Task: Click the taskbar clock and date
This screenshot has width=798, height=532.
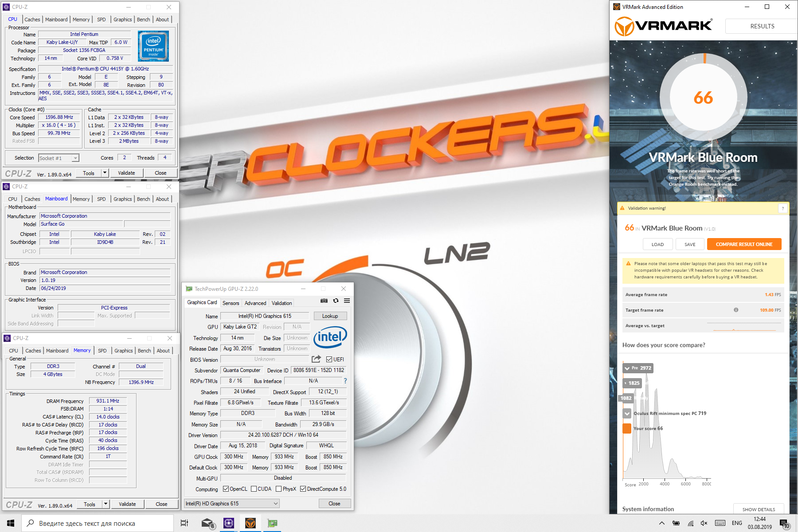Action: 759,523
